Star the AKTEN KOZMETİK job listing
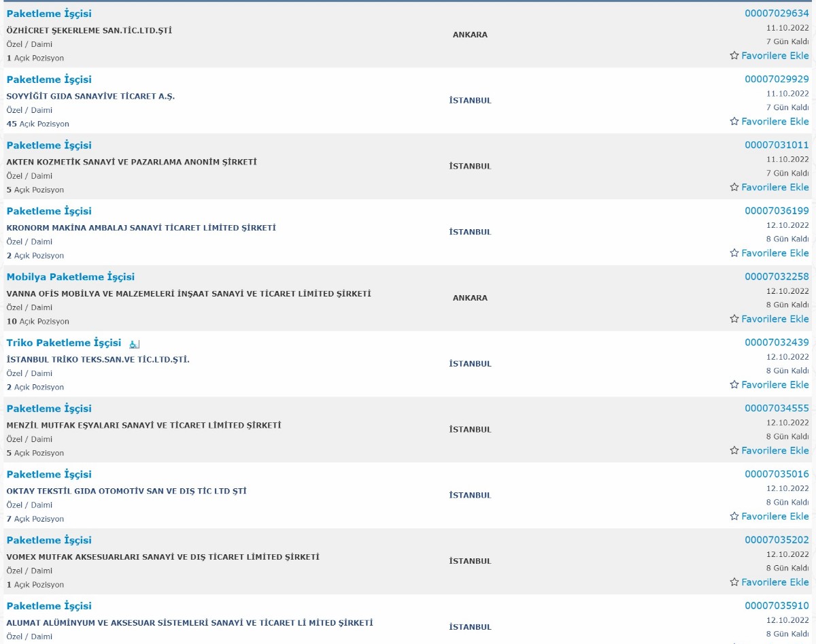This screenshot has width=816, height=644. point(734,188)
